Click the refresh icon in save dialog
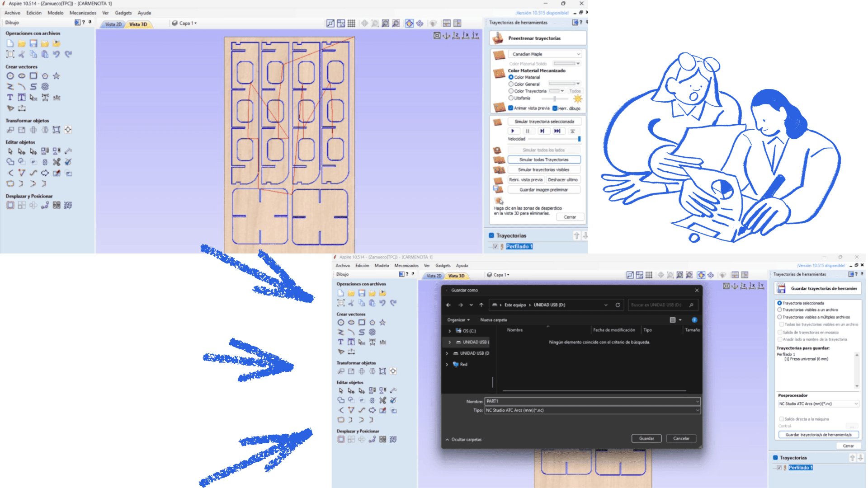Screen dimensions: 868x488 click(x=618, y=305)
